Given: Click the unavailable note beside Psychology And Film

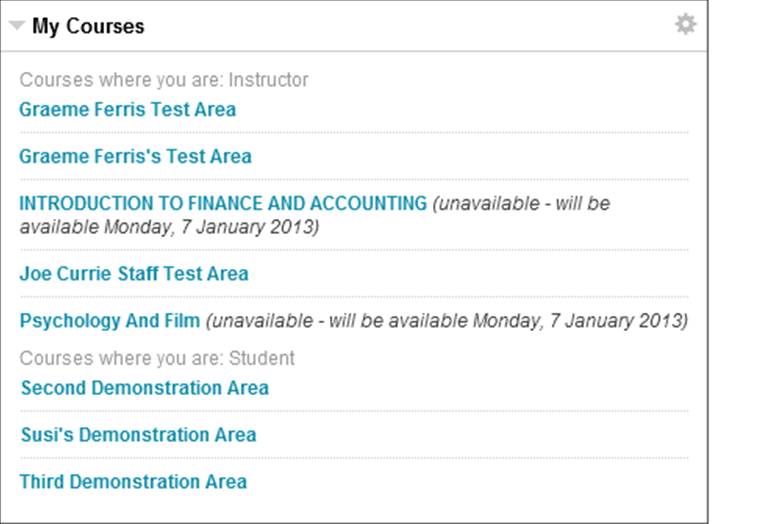Looking at the screenshot, I should [x=446, y=321].
